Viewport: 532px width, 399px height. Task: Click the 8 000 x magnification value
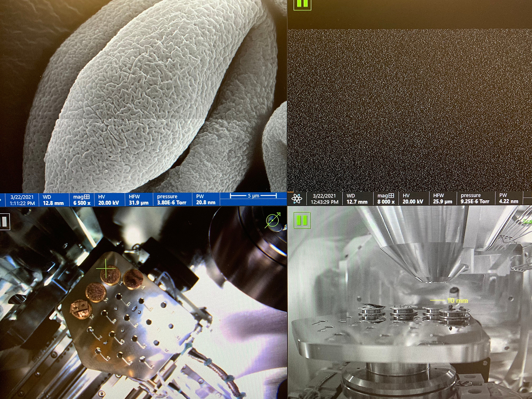pos(386,202)
